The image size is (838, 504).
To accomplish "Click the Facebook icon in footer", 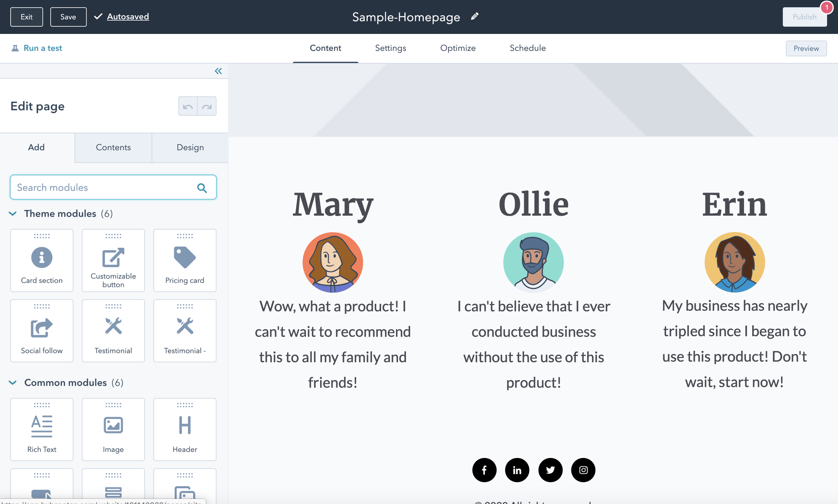I will (x=484, y=470).
